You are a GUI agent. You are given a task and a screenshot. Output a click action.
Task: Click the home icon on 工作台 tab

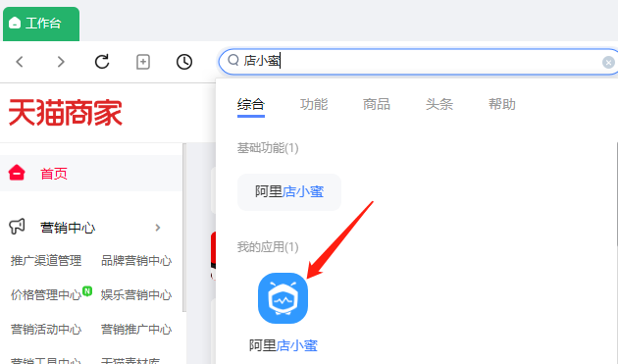pos(15,23)
